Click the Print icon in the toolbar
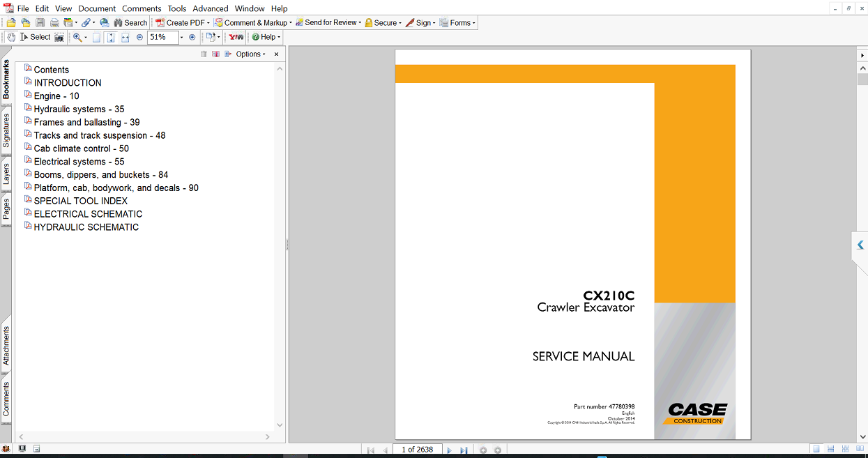This screenshot has width=868, height=458. 54,23
